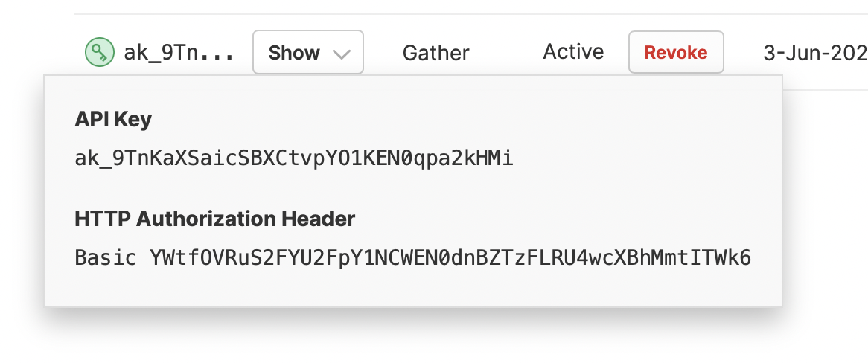Viewport: 868px width, 363px height.
Task: Click the chevron arrow beside Show
Action: pos(342,54)
